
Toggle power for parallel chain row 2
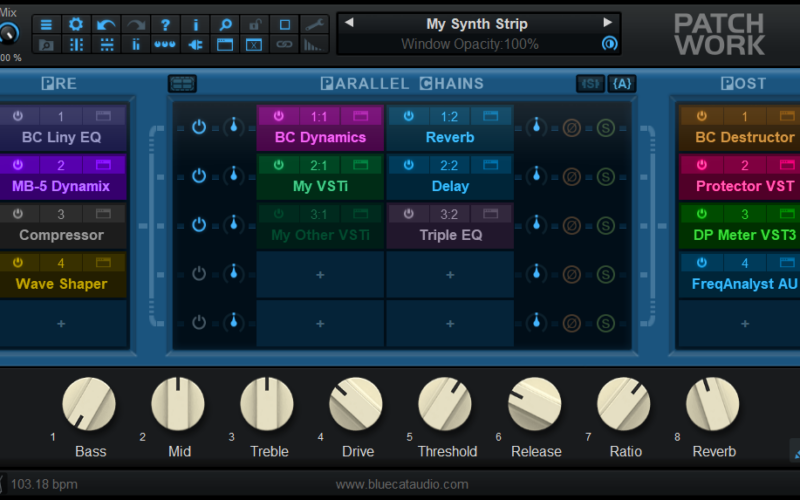click(x=199, y=176)
